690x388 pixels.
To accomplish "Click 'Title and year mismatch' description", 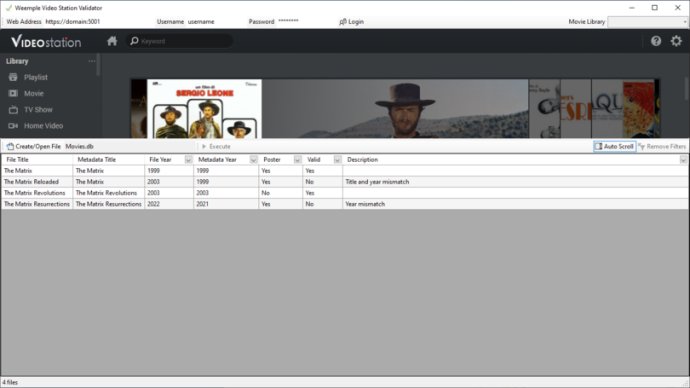I will [377, 182].
